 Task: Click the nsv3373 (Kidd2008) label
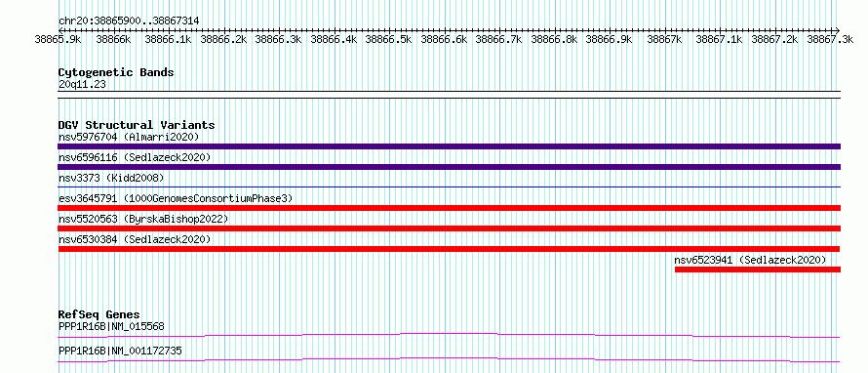click(111, 178)
